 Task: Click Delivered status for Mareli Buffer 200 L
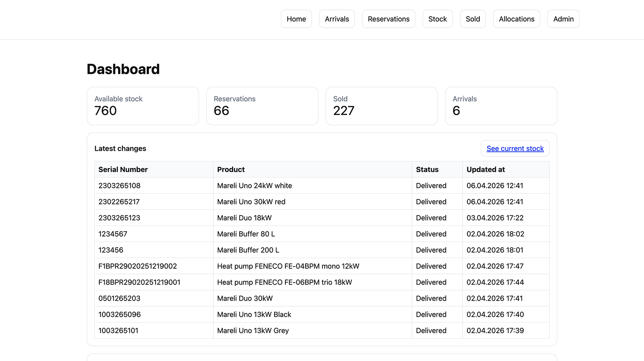pyautogui.click(x=431, y=250)
